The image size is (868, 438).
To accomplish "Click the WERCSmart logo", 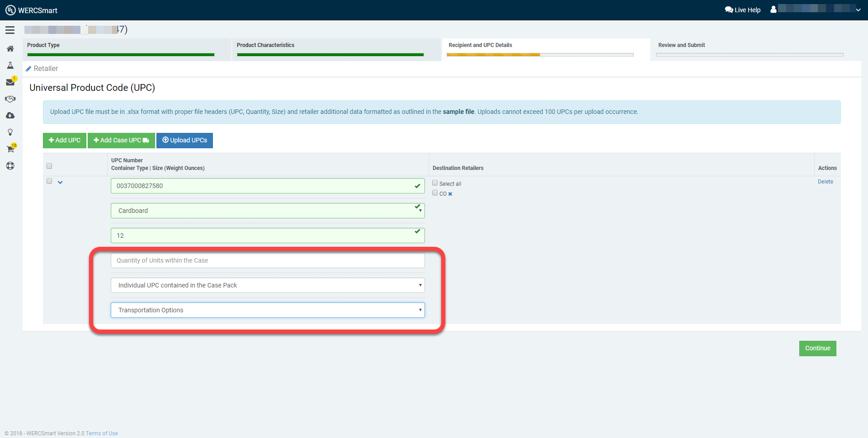I will [x=31, y=10].
